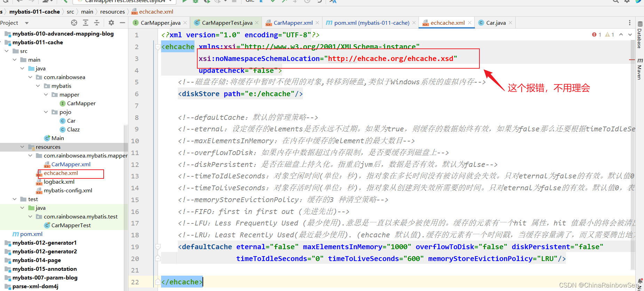
Task: Open the editor tabs more-options menu
Action: click(629, 23)
